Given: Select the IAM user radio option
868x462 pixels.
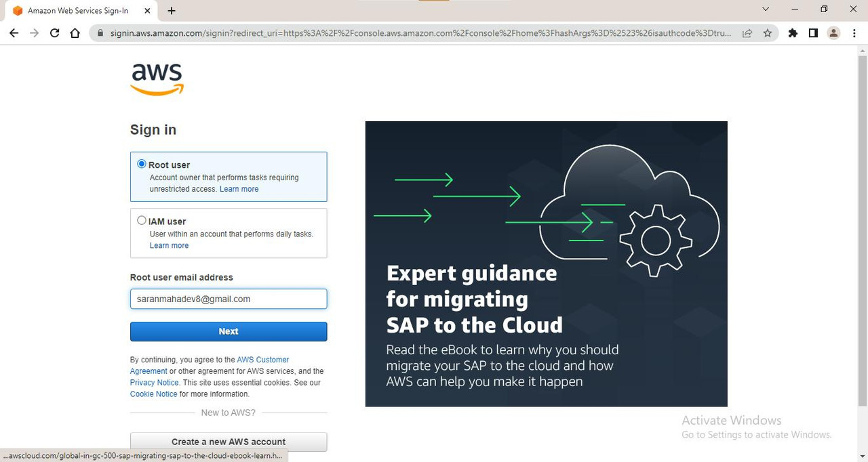Looking at the screenshot, I should point(141,220).
